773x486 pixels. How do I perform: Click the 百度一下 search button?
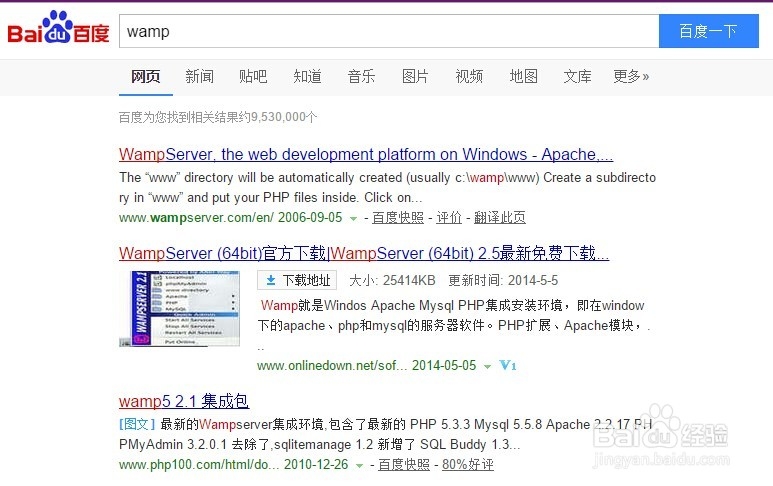708,31
